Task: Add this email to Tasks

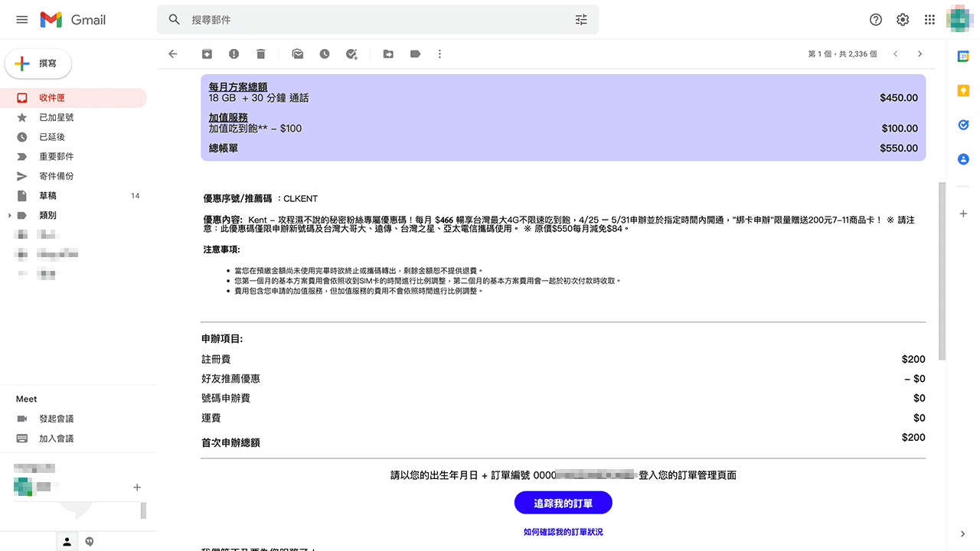Action: click(351, 54)
